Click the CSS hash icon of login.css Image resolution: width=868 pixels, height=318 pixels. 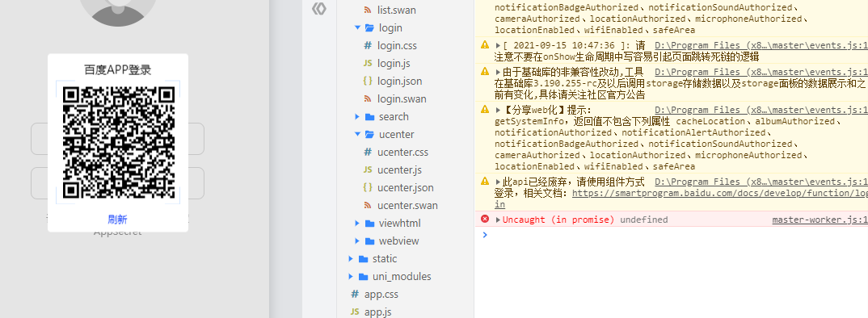click(x=368, y=45)
